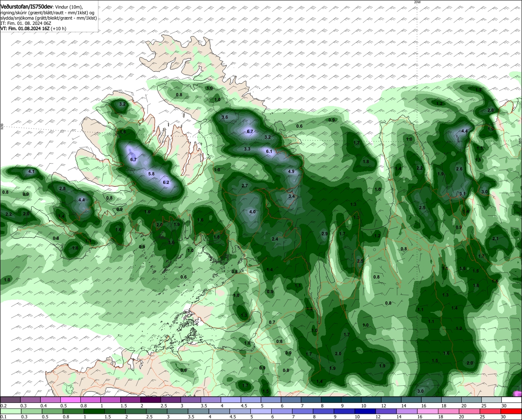
Task: Click the 6.2 precipitation value
Action: (x=166, y=182)
